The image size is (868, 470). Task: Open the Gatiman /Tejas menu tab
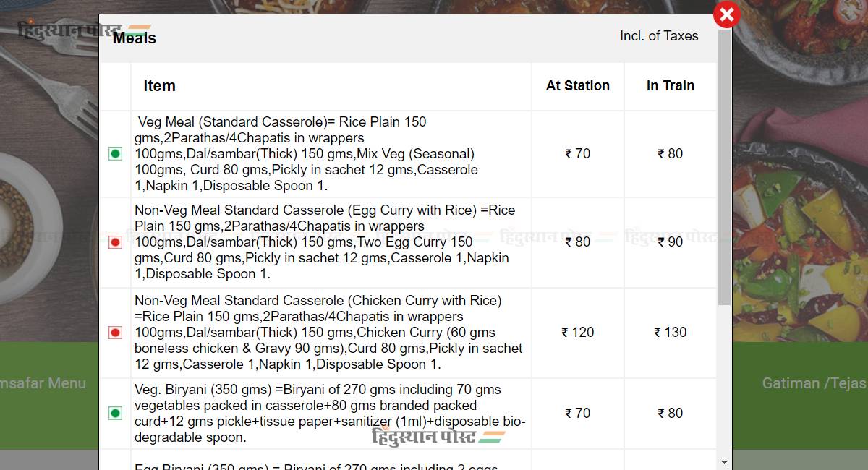point(814,383)
